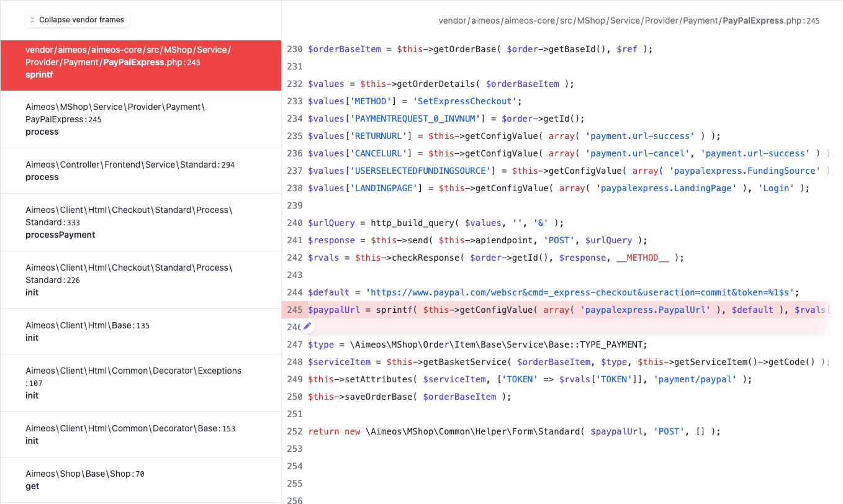Select the Shop\Base\Shop:70 get frame

pyautogui.click(x=141, y=480)
